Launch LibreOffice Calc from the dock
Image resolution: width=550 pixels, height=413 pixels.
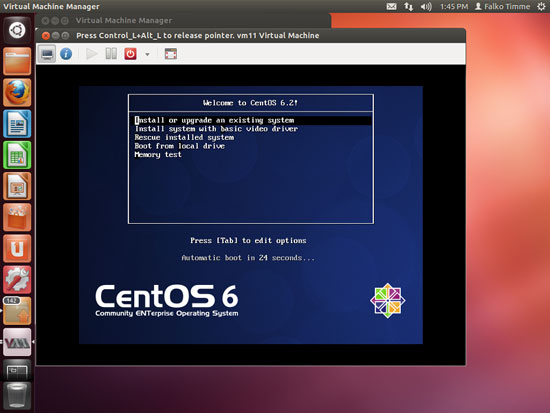point(17,155)
